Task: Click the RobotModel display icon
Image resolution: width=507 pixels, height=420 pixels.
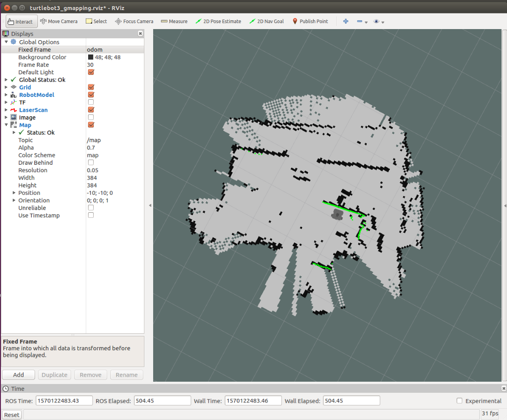Action: pyautogui.click(x=13, y=95)
